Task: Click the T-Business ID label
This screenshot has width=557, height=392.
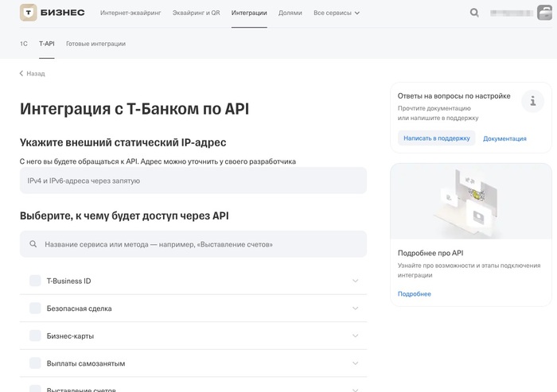Action: [x=69, y=281]
